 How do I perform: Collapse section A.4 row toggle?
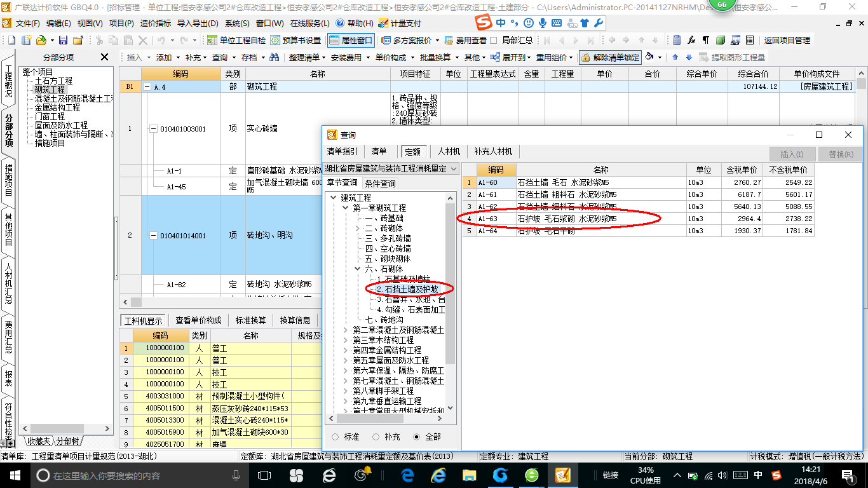pyautogui.click(x=147, y=87)
